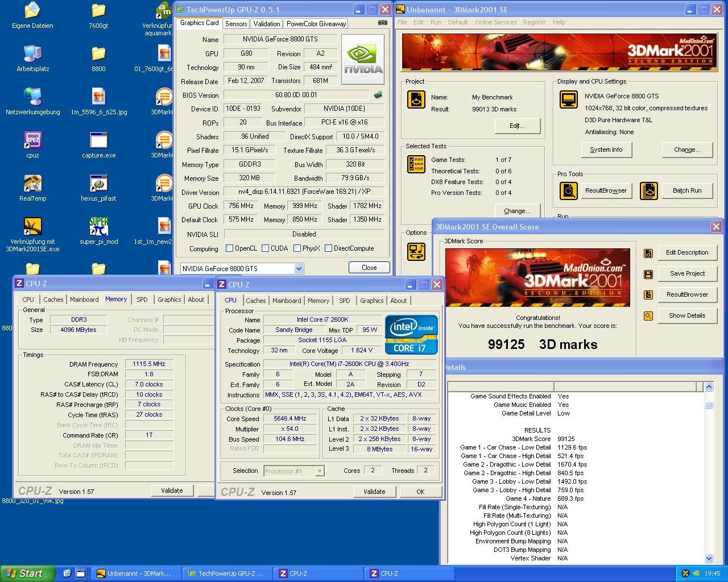Click the Intel Core i7 logo in CPU-Z
Screen dimensions: 728x582
pyautogui.click(x=411, y=335)
